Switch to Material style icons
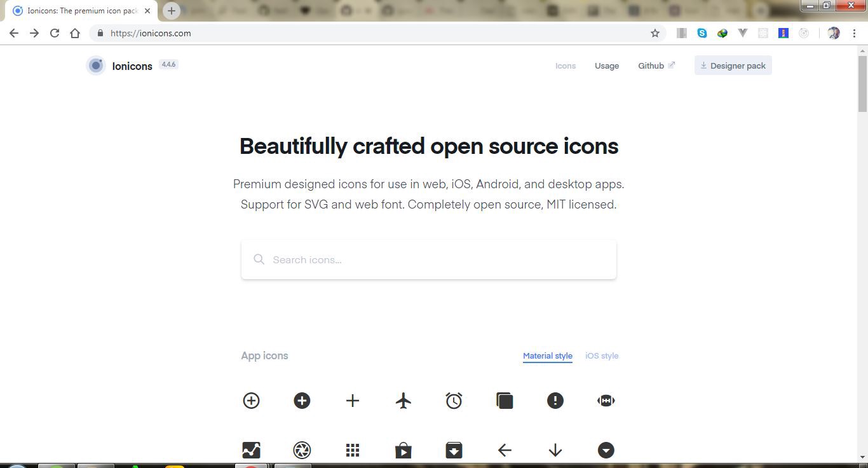868x468 pixels. 547,355
